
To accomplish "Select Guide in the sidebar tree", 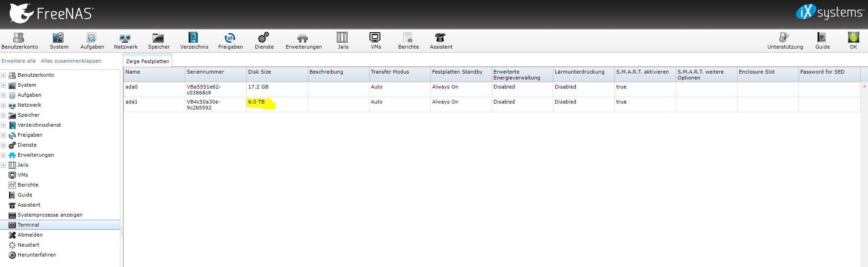I will 25,195.
